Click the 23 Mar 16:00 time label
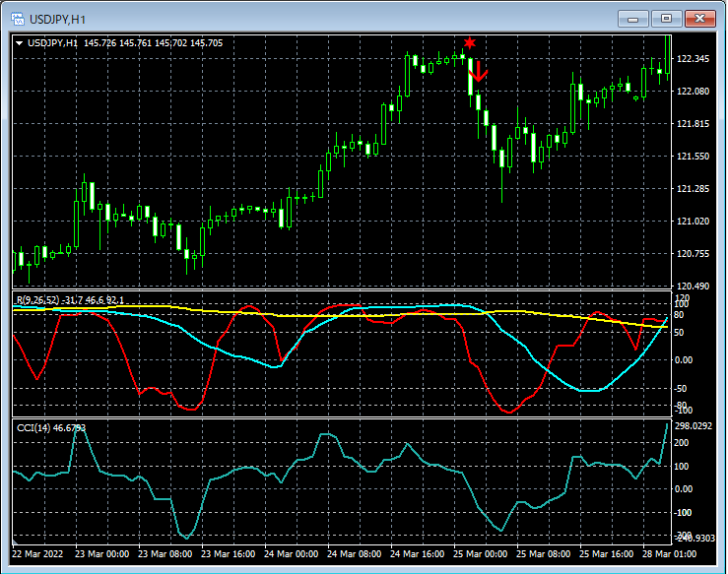The image size is (728, 574). point(228,554)
